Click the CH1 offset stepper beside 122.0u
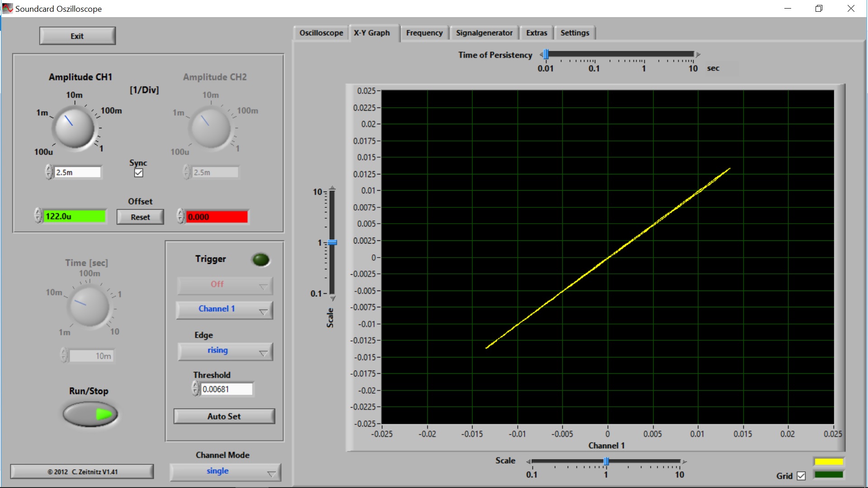The width and height of the screenshot is (868, 488). coord(38,216)
